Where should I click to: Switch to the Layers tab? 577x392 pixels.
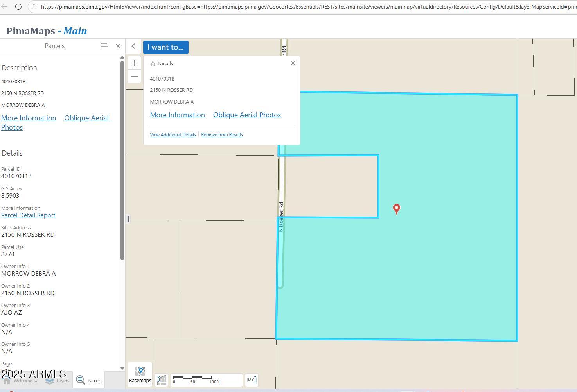(x=58, y=381)
